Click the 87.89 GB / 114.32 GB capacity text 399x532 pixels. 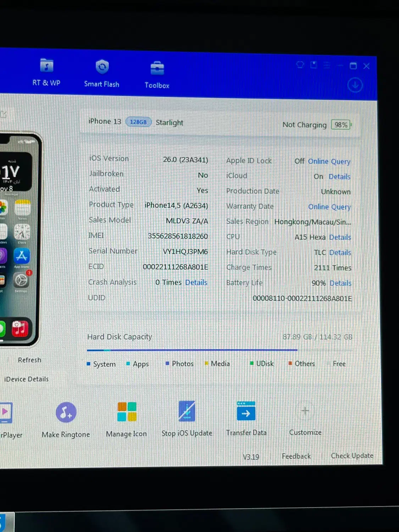point(317,337)
